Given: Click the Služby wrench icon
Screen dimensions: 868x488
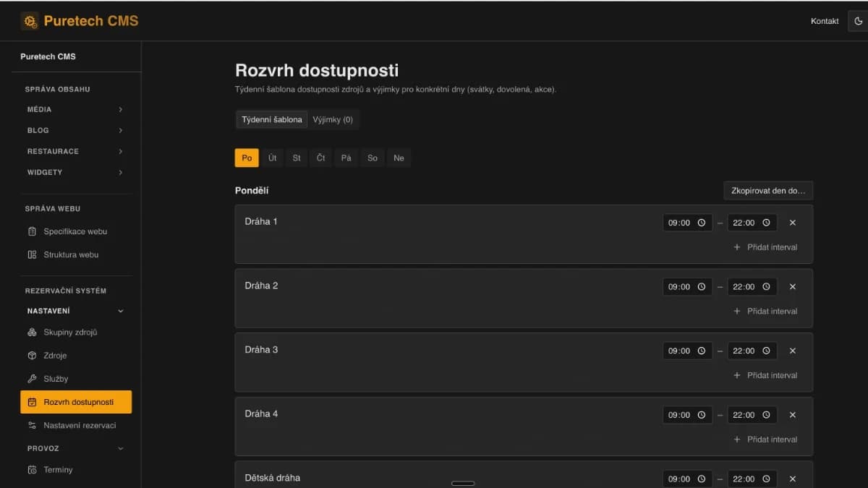Looking at the screenshot, I should tap(32, 379).
